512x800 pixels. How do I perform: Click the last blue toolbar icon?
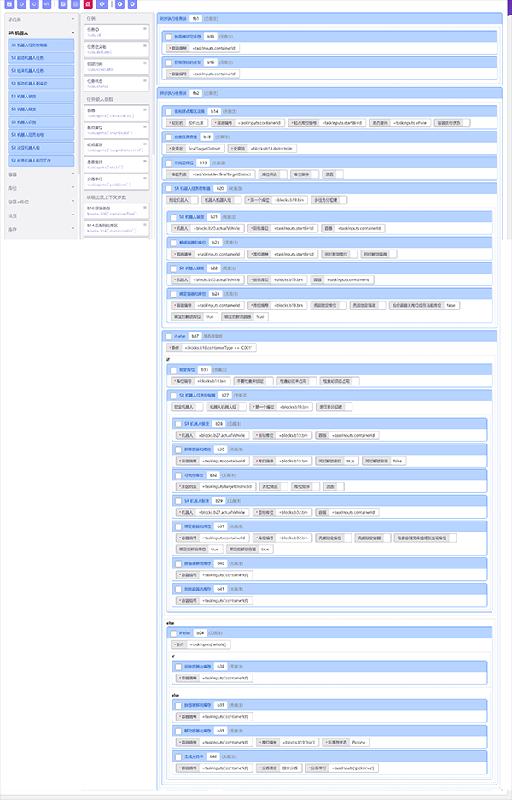tap(132, 4)
